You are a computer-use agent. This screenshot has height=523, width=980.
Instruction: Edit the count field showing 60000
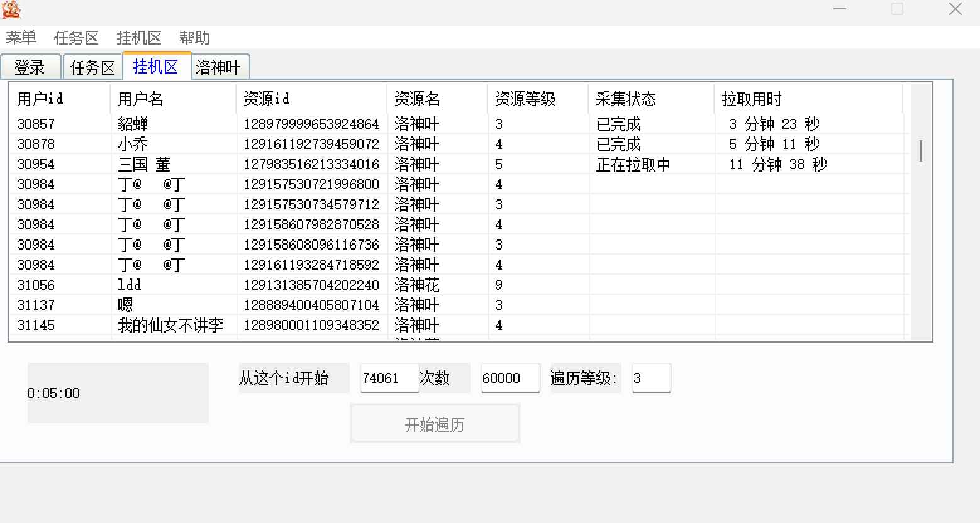click(509, 378)
